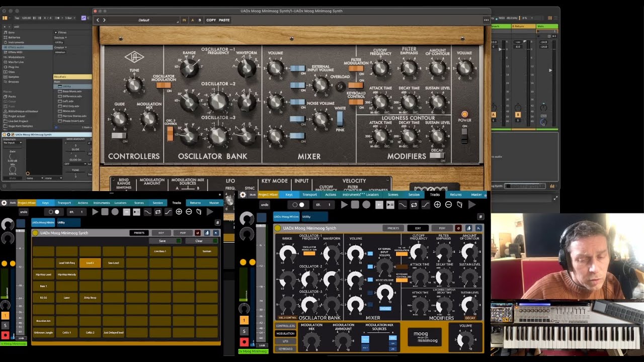Click undo in Minimoog edit controller toolbar

265,205
